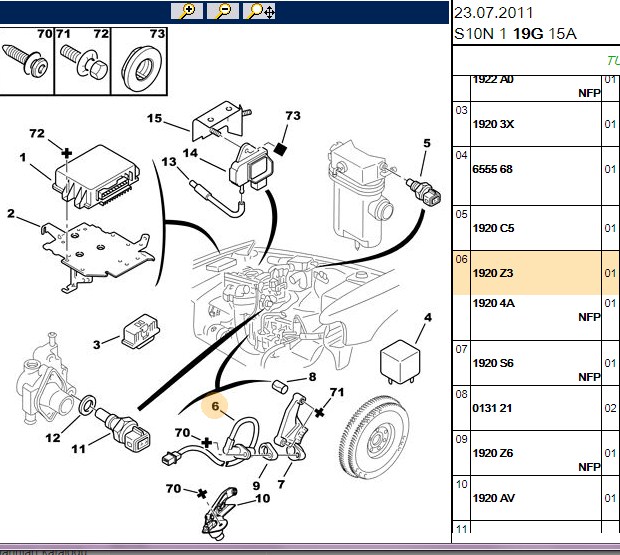Click the coolant housing illustration near part 5
This screenshot has height=555, width=620.
(361, 194)
